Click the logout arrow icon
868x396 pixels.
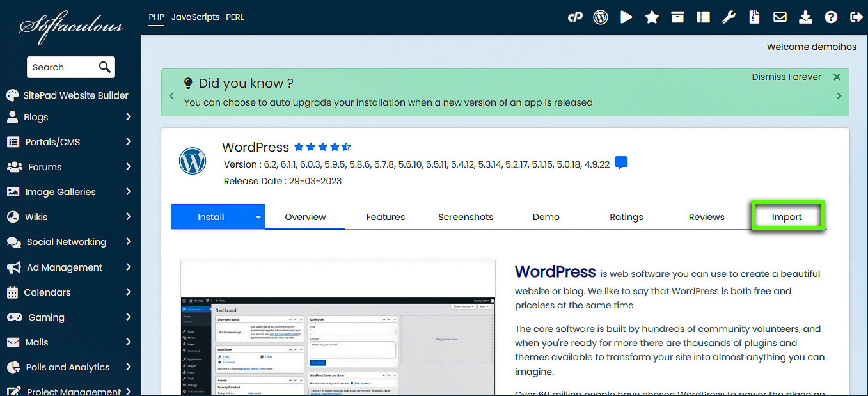[856, 17]
